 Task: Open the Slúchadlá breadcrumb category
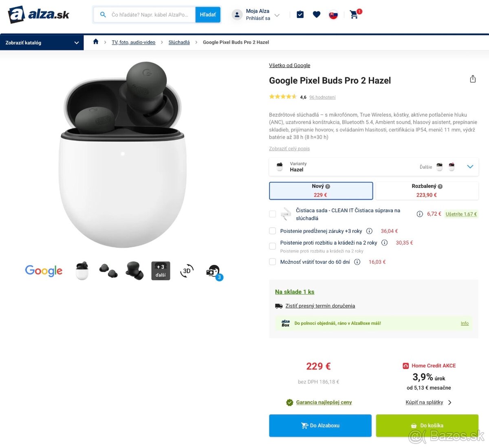point(179,42)
